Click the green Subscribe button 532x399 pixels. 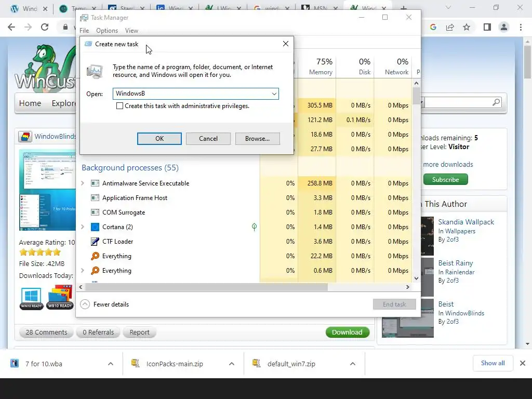(445, 179)
